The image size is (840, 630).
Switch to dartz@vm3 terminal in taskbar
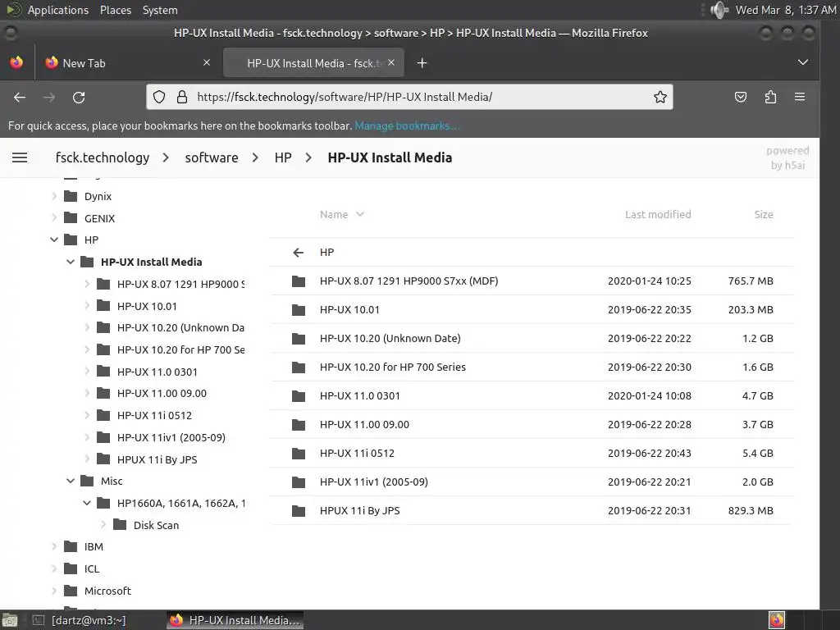[80, 620]
